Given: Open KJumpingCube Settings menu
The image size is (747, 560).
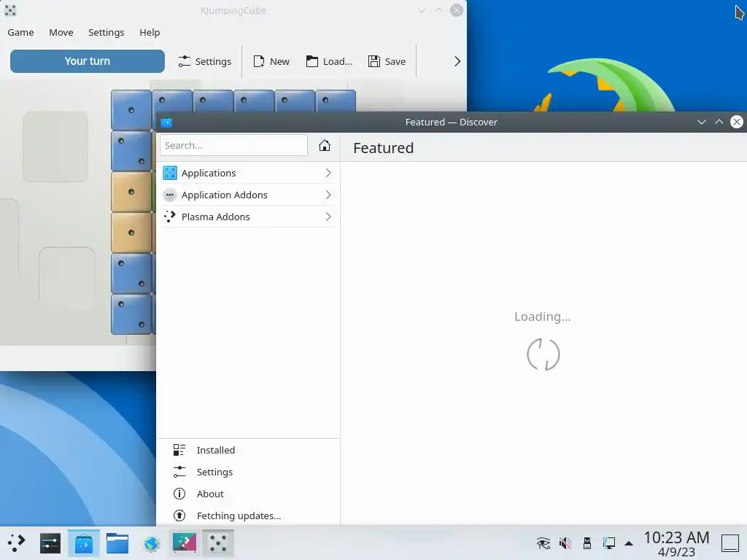Looking at the screenshot, I should pos(107,32).
